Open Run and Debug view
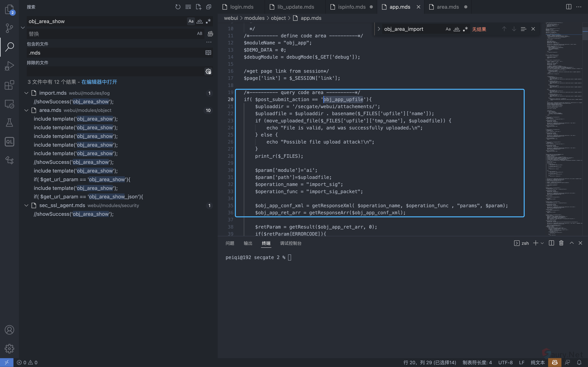 pyautogui.click(x=9, y=66)
